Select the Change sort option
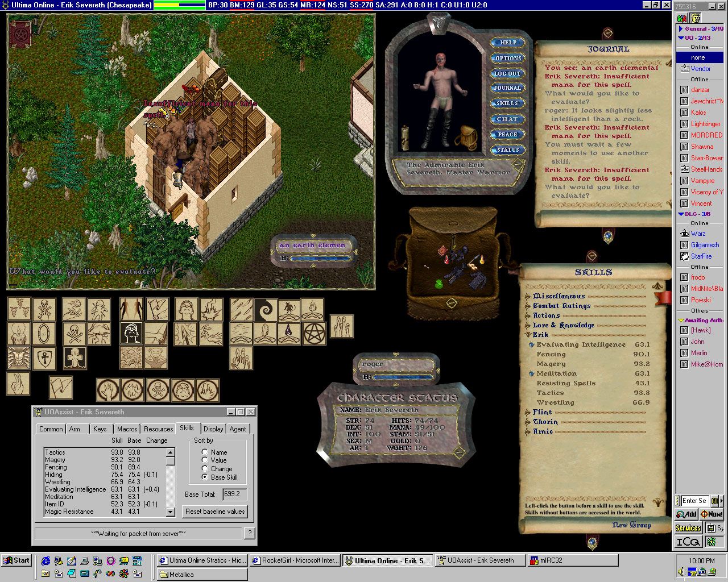The height and width of the screenshot is (582, 728). [205, 469]
